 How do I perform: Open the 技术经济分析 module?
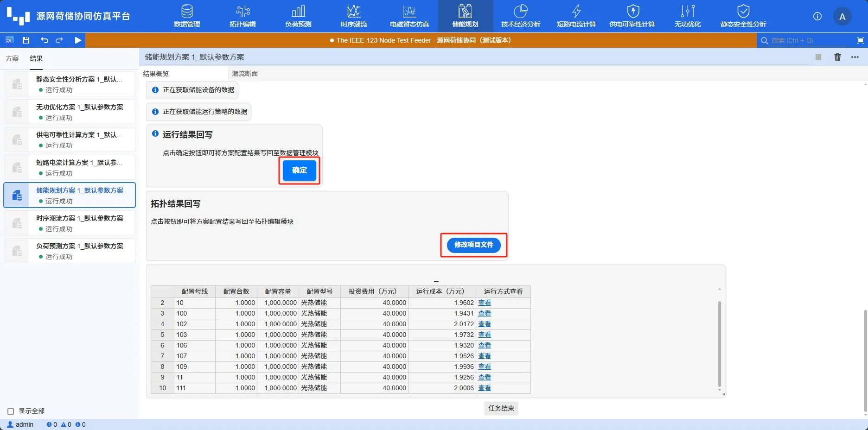click(x=521, y=16)
